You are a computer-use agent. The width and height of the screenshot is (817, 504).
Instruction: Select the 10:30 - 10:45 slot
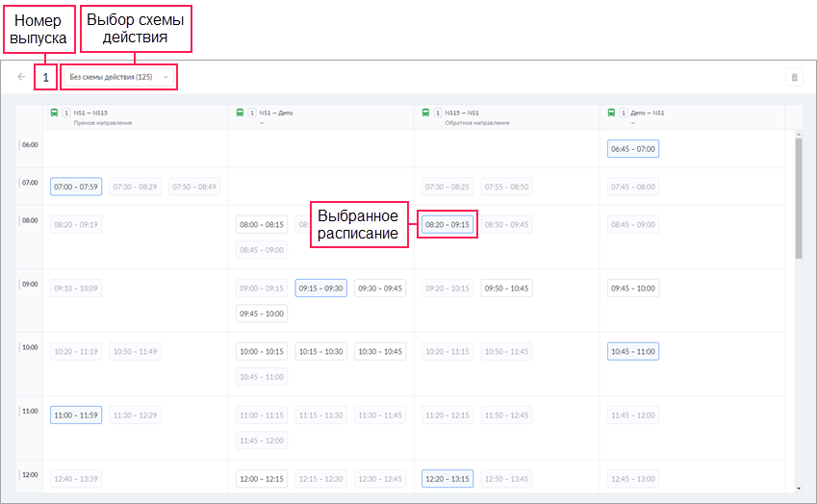tap(380, 351)
